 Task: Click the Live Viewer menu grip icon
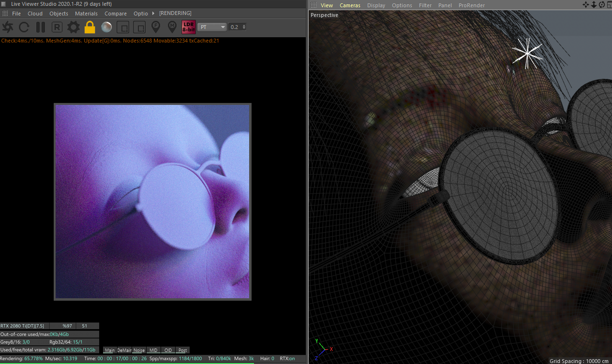[x=5, y=14]
